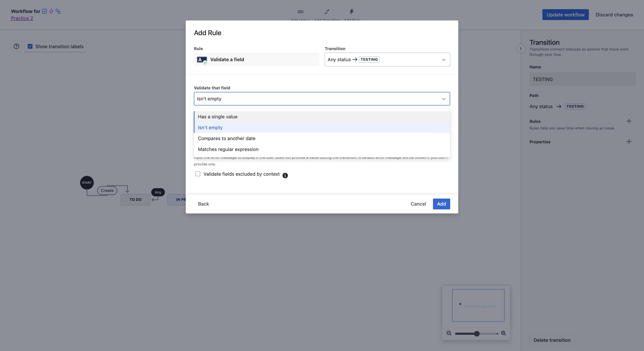
Task: Click Cancel in Add Rule dialog
Action: 418,204
